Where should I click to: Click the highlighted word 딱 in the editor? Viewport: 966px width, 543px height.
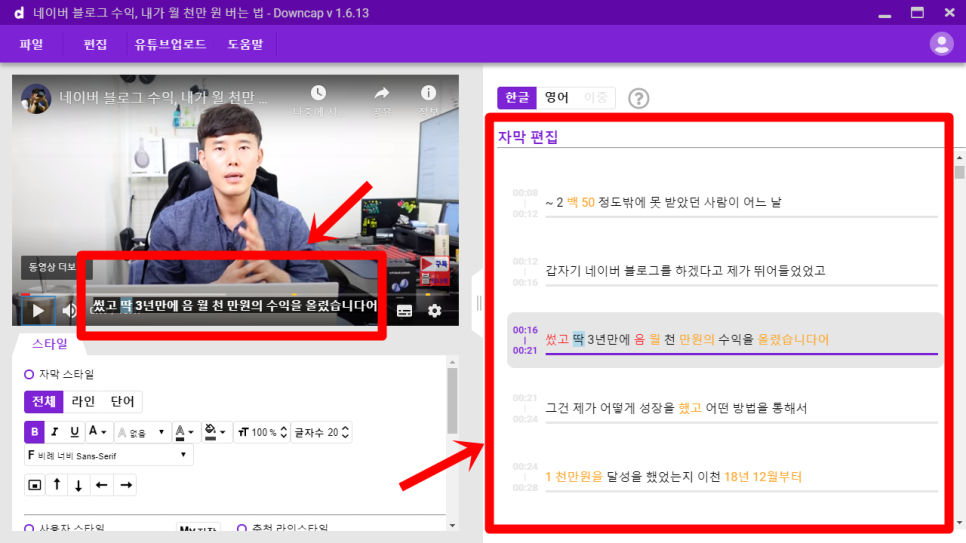578,339
